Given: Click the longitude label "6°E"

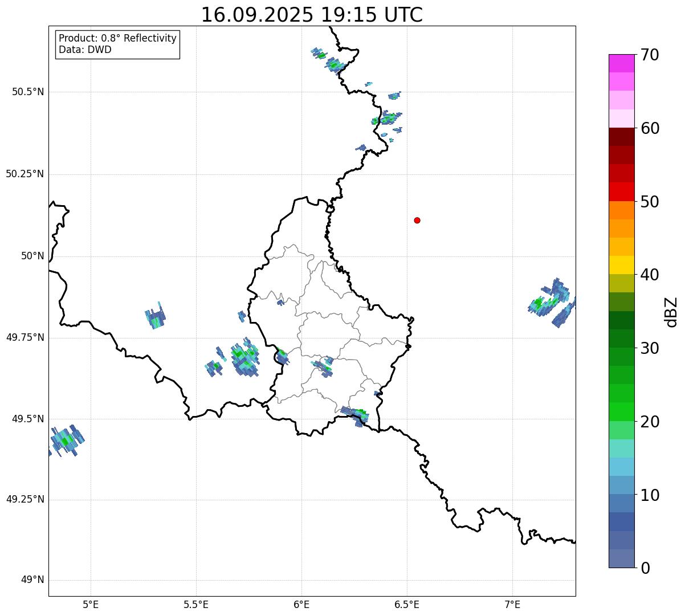Looking at the screenshot, I should click(x=301, y=604).
